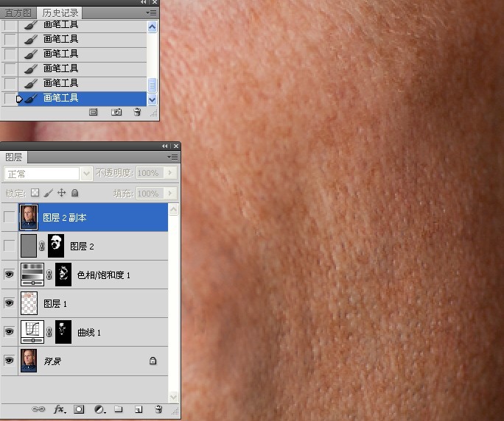
Task: Select the gray 图层 2 layer thumbnail
Action: coord(29,246)
